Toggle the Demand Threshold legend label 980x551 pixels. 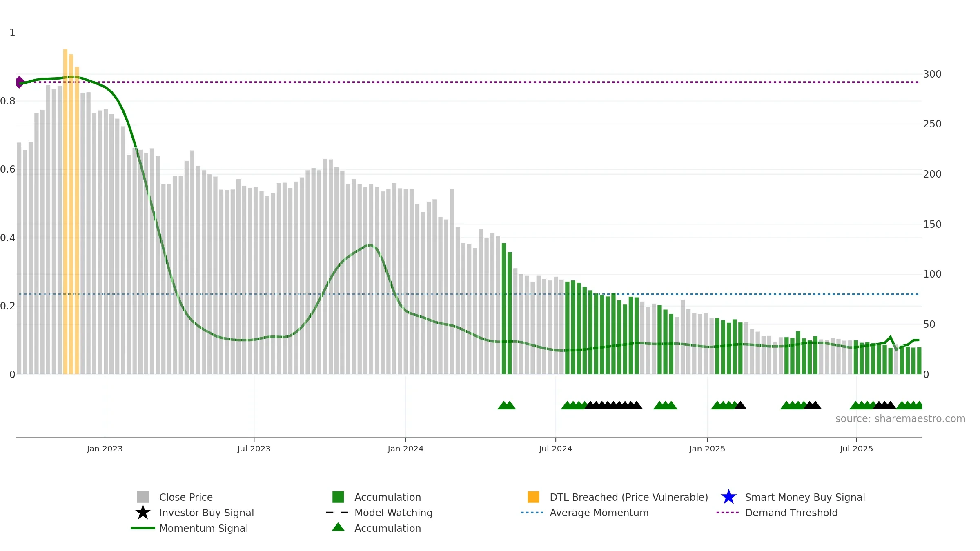791,513
